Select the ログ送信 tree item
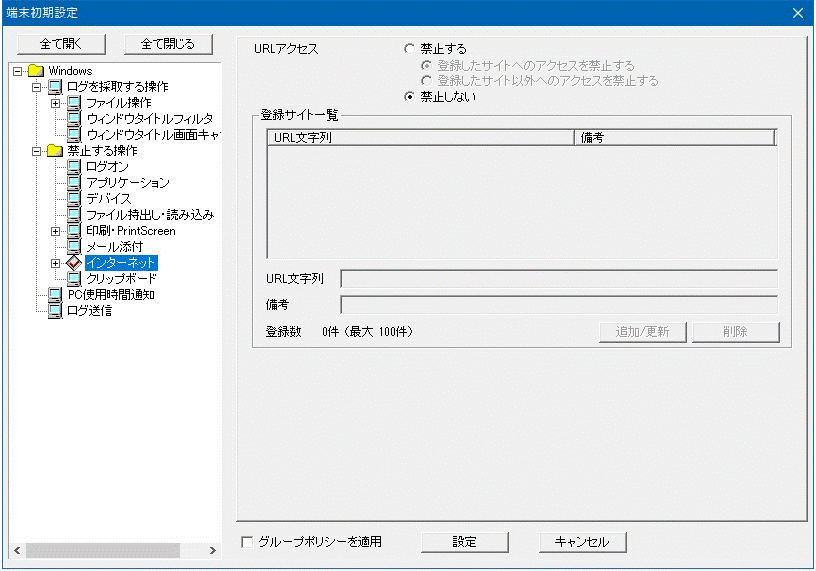This screenshot has width=816, height=571. pos(90,311)
